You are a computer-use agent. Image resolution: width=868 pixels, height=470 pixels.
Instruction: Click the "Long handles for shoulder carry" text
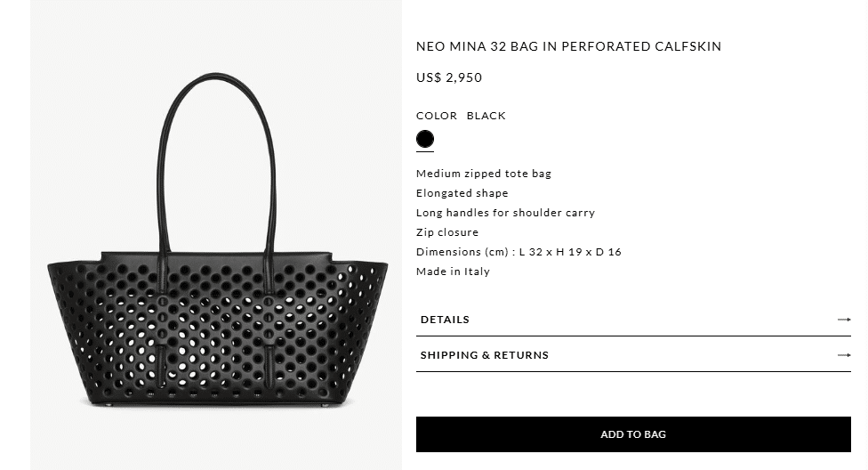point(505,213)
